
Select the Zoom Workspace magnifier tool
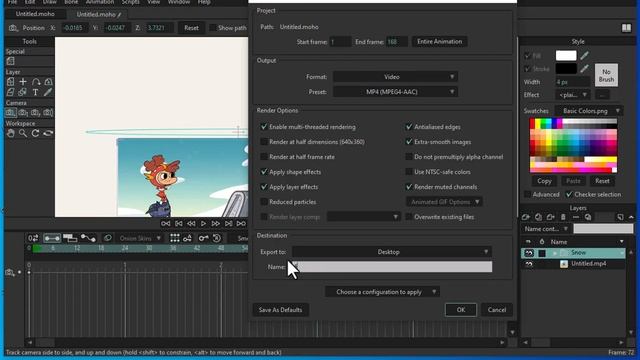(x=23, y=133)
